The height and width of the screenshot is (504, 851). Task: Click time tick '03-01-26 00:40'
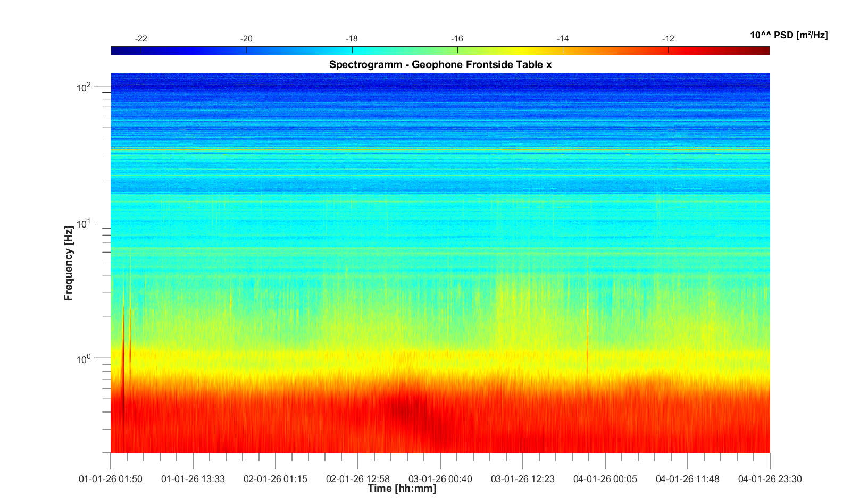pyautogui.click(x=440, y=479)
